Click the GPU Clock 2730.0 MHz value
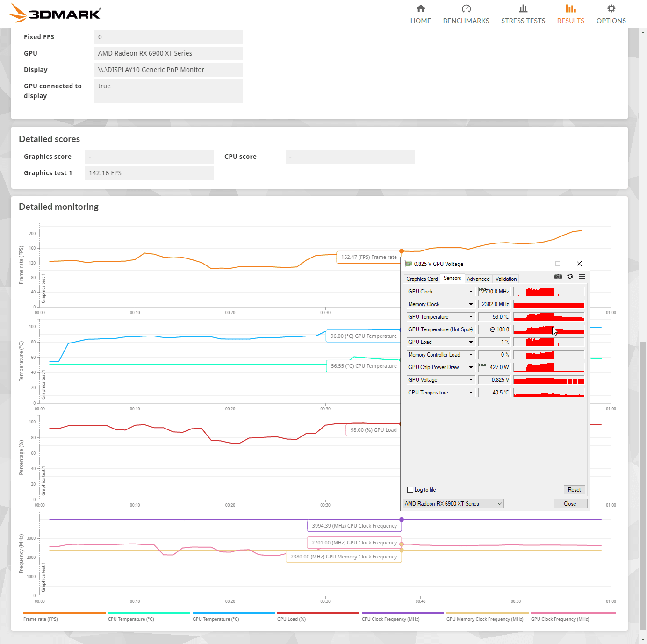 point(494,292)
